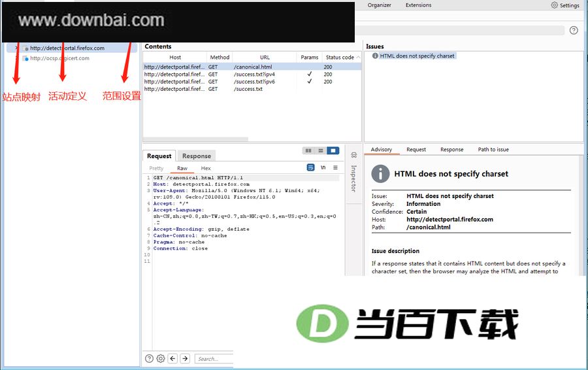
Task: Click the Params column header
Action: point(310,57)
